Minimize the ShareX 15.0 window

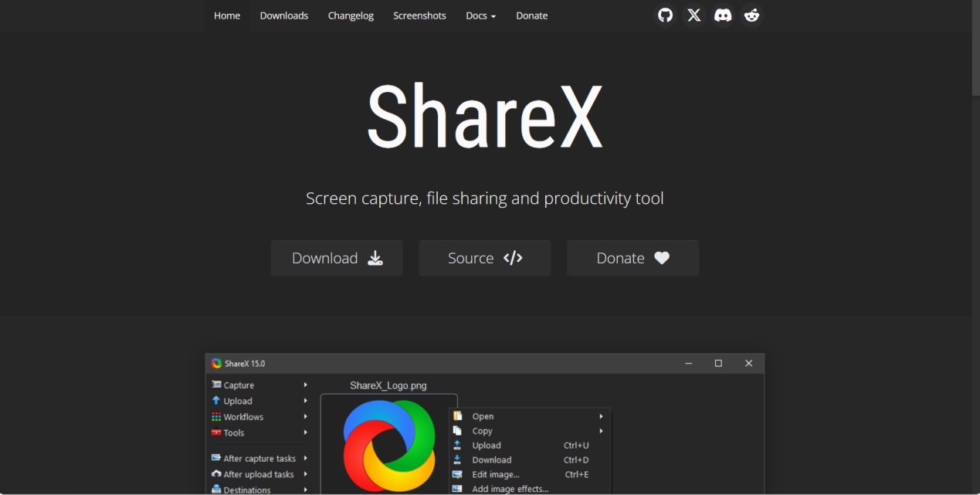pos(688,363)
